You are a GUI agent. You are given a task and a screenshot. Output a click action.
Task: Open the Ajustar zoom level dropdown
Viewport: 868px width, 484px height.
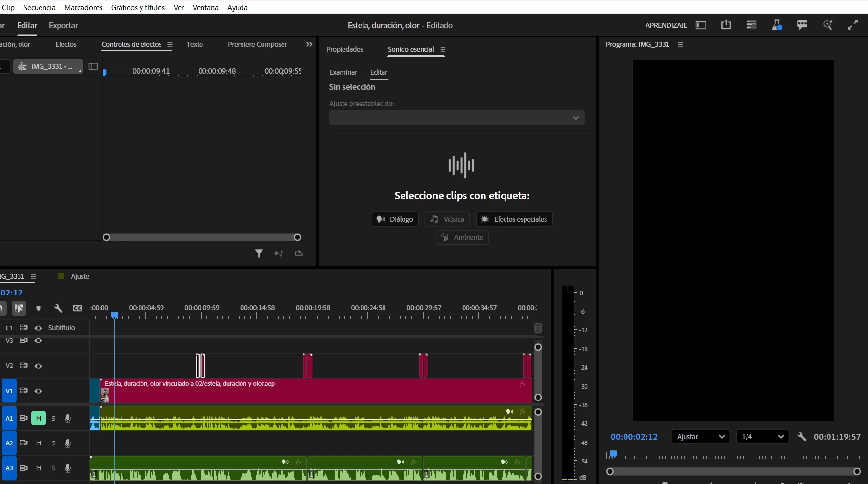click(x=701, y=437)
